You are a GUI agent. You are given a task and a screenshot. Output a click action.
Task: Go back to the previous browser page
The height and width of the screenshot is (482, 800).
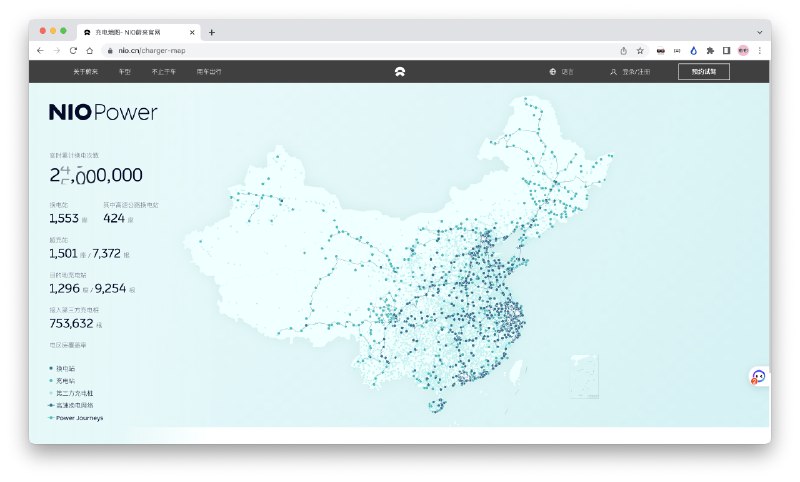(x=40, y=50)
